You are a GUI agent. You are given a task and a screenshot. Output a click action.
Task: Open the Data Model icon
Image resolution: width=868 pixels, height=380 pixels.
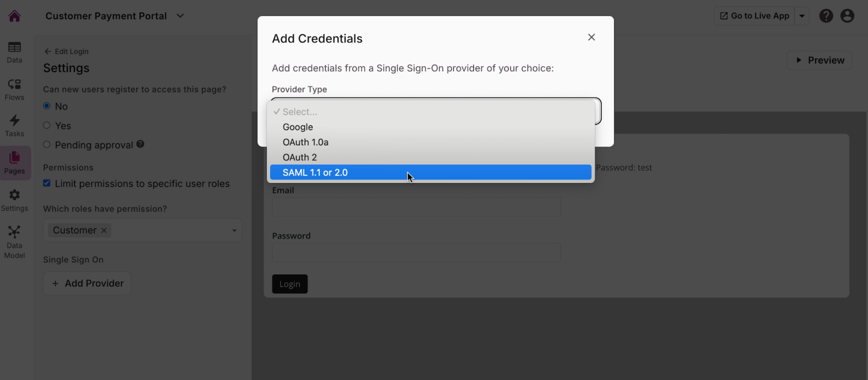coord(14,232)
